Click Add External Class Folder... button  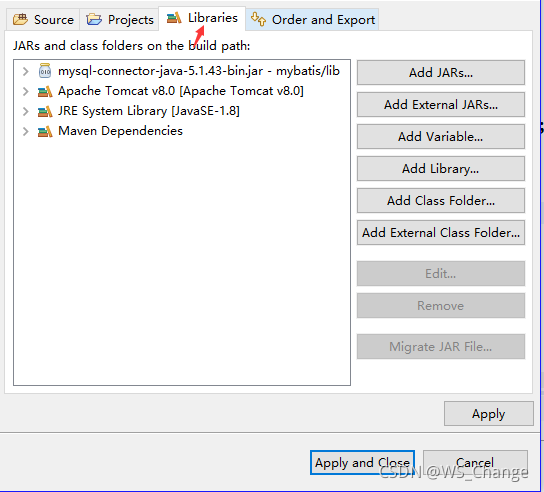[441, 232]
